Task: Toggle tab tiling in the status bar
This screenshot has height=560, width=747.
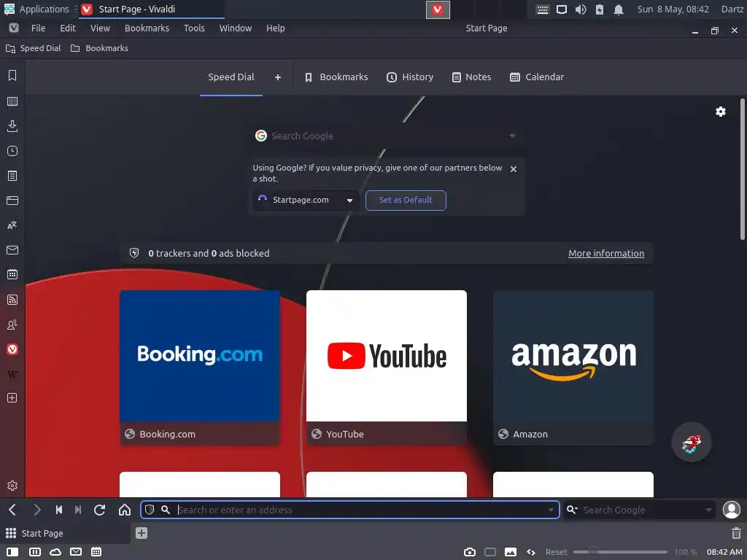Action: click(x=35, y=552)
